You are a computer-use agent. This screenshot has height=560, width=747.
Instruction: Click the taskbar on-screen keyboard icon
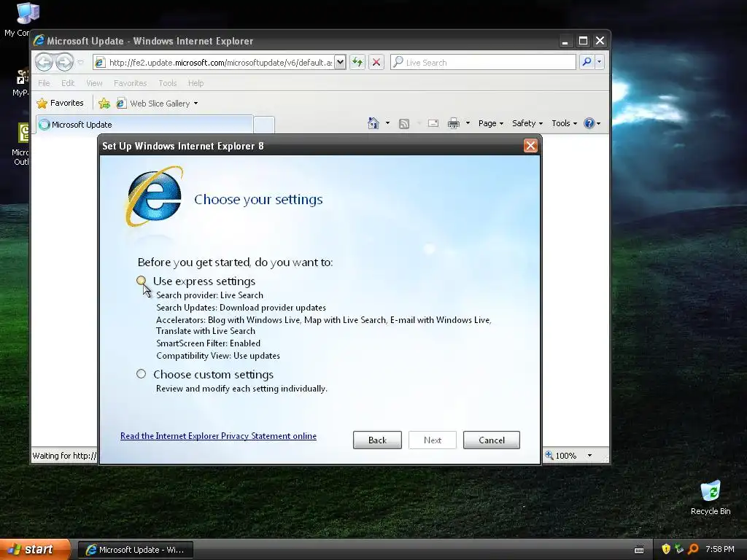tap(639, 550)
